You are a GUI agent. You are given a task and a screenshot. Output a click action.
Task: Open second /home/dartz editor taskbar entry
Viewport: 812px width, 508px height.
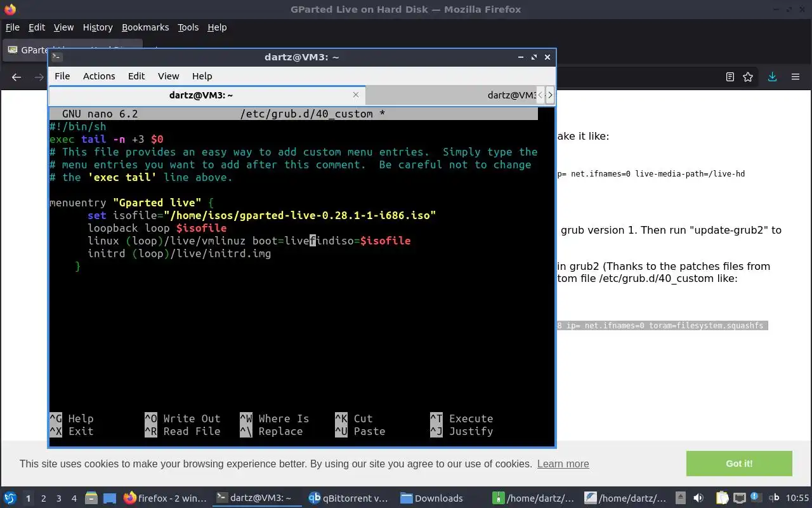626,498
